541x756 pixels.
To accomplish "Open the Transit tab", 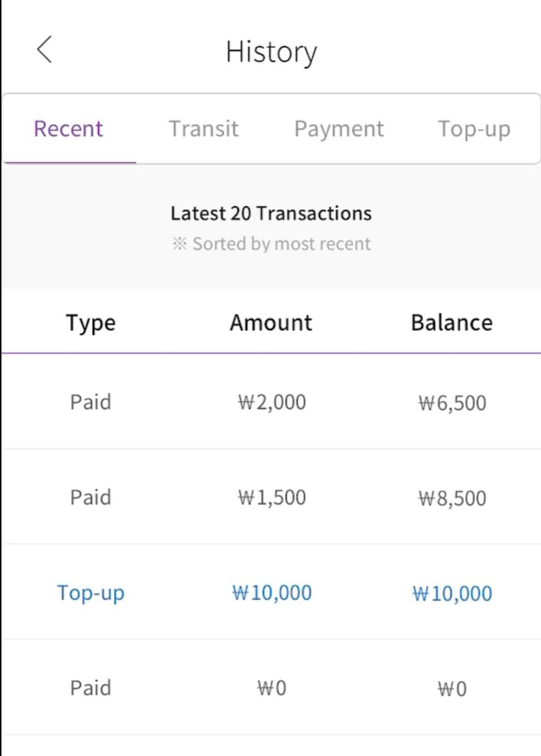I will coord(204,128).
